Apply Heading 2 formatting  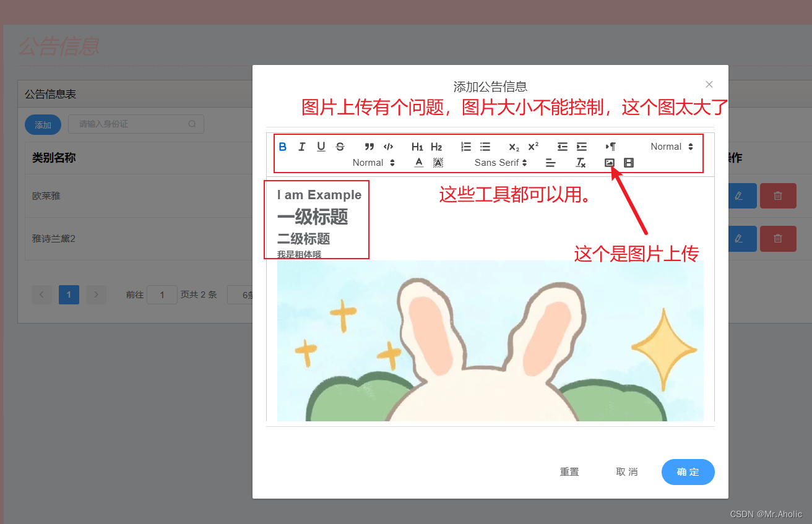pyautogui.click(x=436, y=147)
